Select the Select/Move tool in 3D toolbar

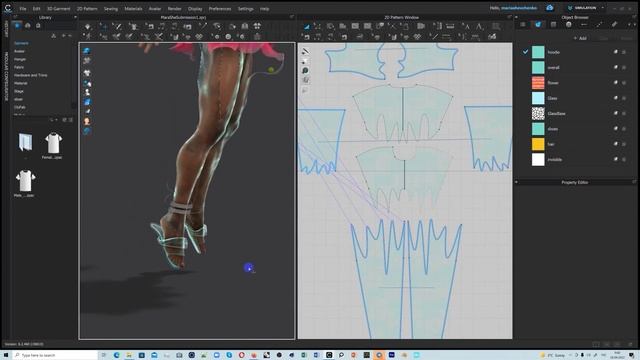point(103,27)
